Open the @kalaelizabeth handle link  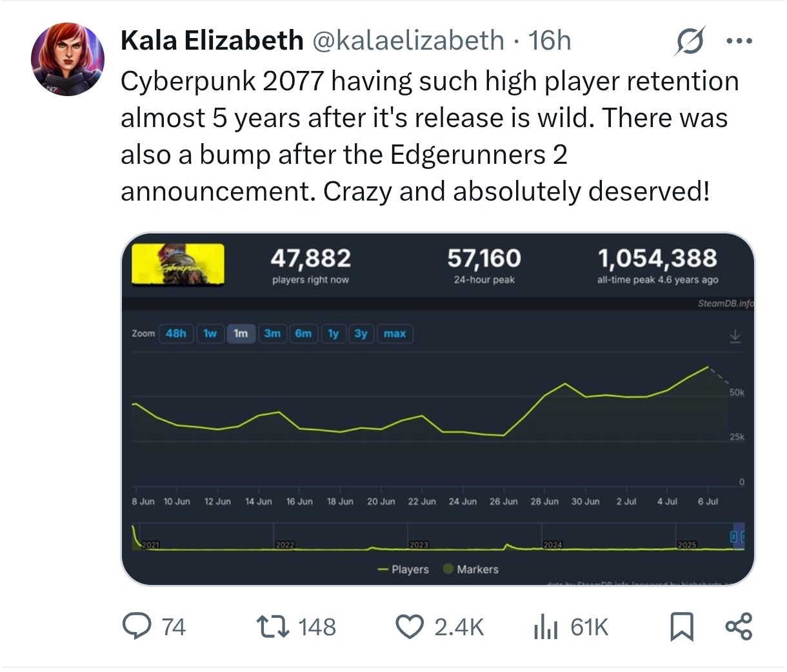click(x=408, y=41)
